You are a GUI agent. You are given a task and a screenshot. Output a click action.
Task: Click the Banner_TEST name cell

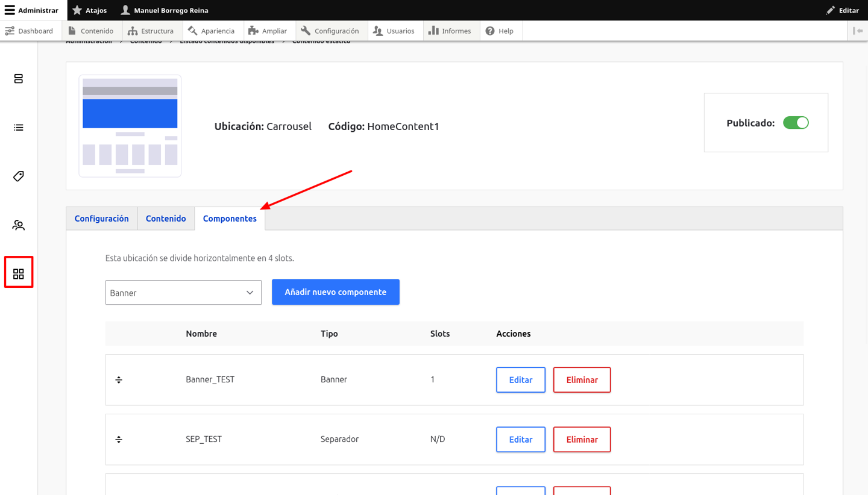(x=210, y=380)
